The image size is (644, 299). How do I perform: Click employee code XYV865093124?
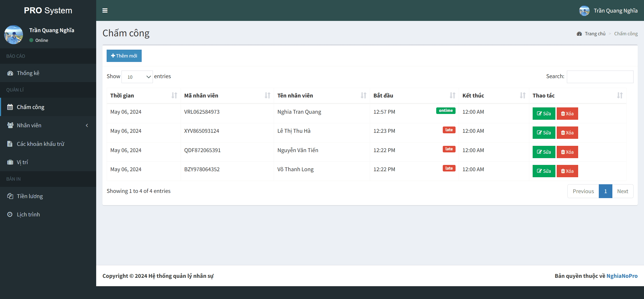point(202,131)
